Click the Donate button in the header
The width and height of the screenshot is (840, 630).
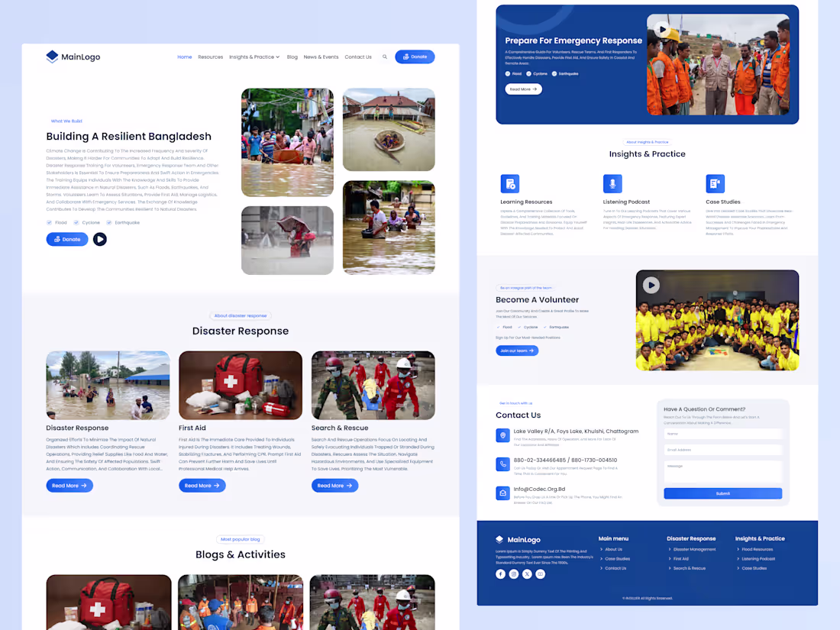[x=415, y=57]
